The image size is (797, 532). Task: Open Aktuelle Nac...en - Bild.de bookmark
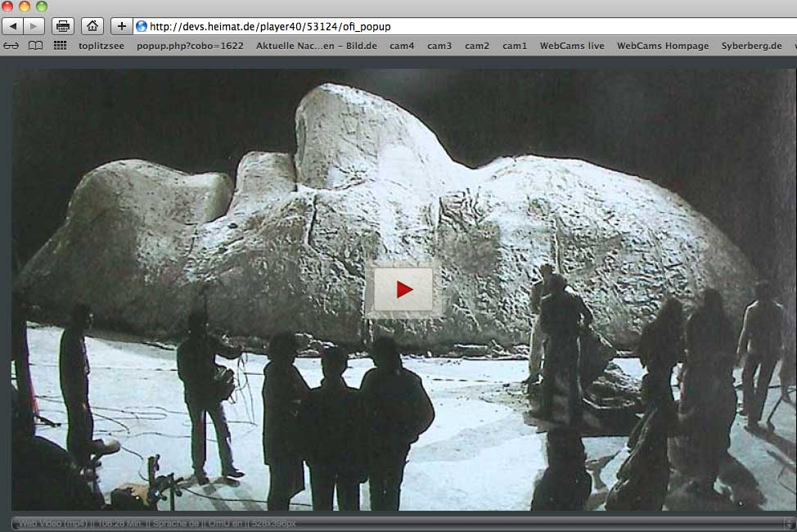tap(316, 46)
